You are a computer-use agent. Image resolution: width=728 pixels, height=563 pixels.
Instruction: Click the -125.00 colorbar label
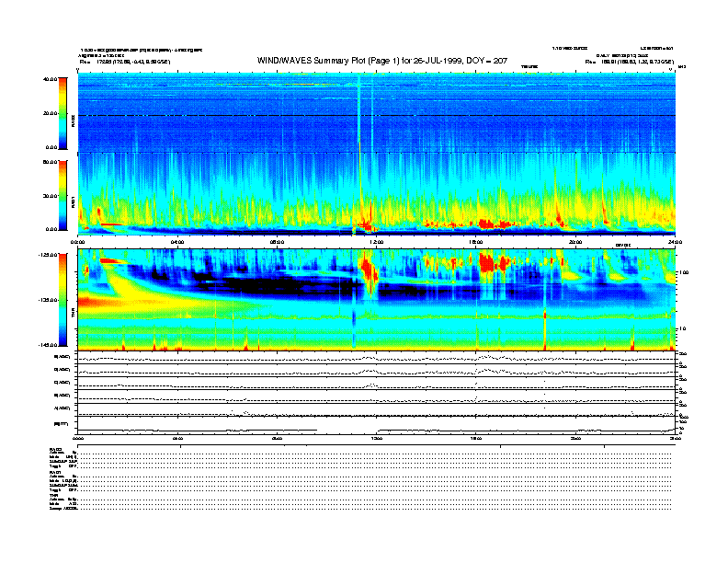pyautogui.click(x=48, y=255)
